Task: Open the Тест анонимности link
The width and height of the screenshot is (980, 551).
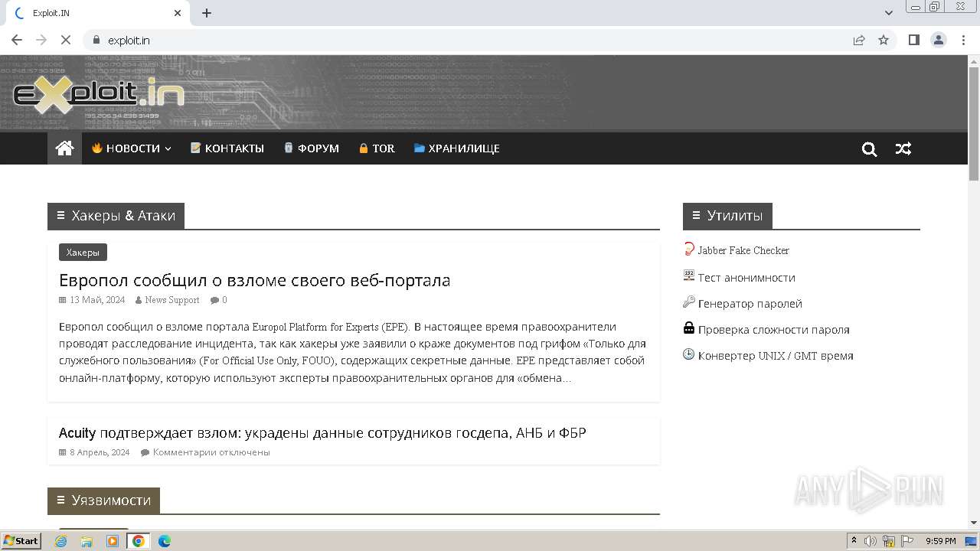Action: [746, 277]
